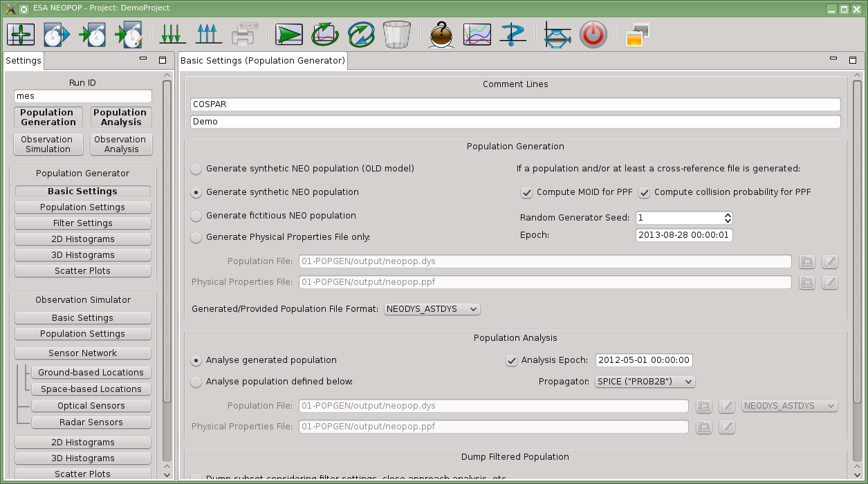Run the simulation with the green play icon
The width and height of the screenshot is (868, 484).
tap(289, 34)
